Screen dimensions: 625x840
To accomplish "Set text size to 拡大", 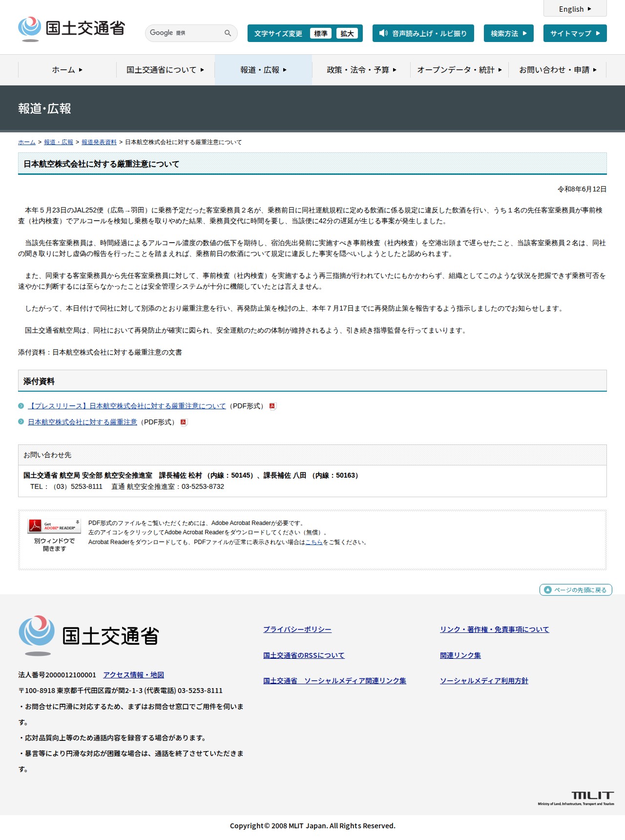I will [347, 33].
